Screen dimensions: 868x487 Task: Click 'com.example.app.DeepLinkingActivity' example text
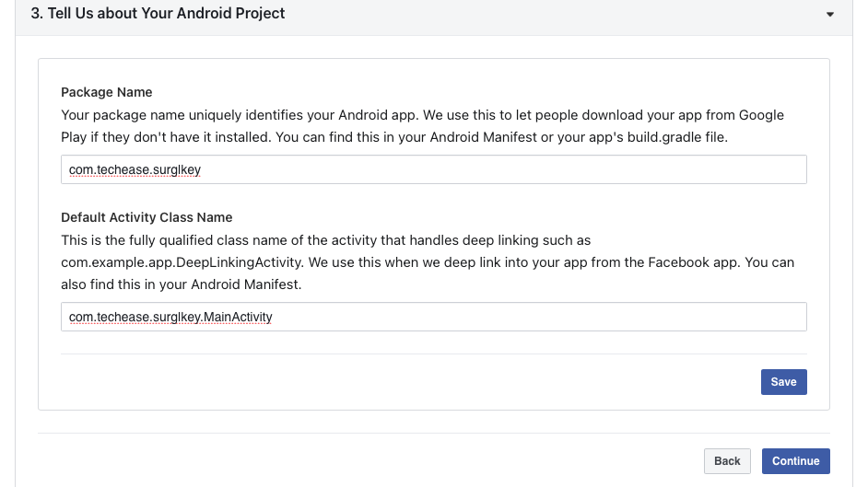pos(182,262)
